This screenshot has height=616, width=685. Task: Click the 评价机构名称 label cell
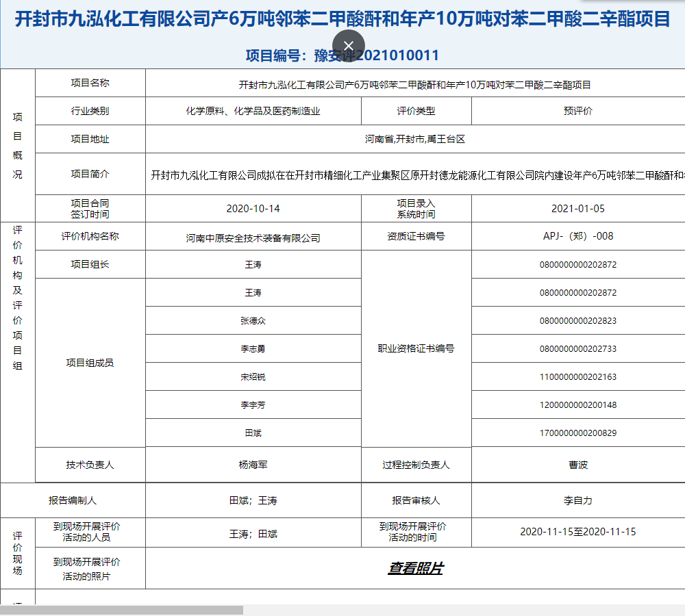[90, 236]
